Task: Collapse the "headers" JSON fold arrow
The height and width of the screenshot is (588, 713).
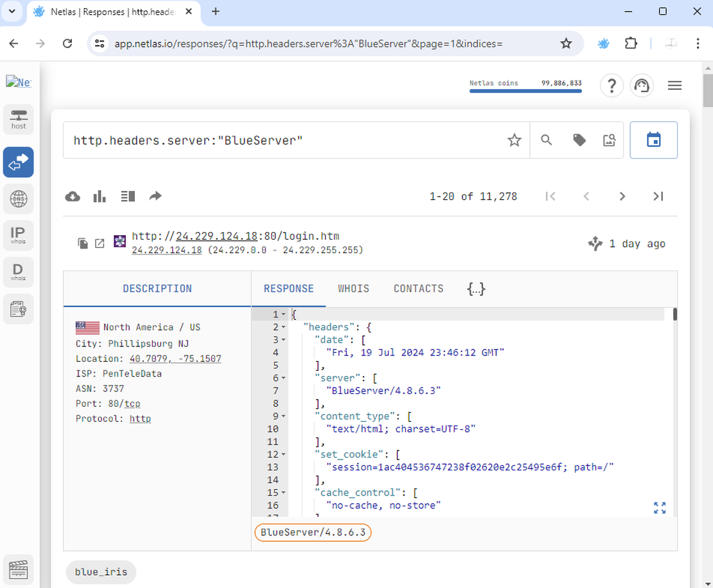Action: (284, 327)
